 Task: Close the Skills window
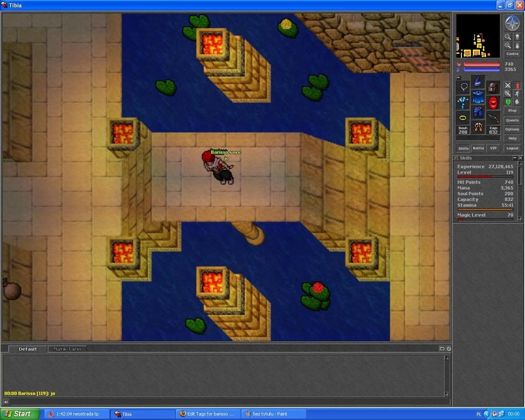tap(520, 158)
